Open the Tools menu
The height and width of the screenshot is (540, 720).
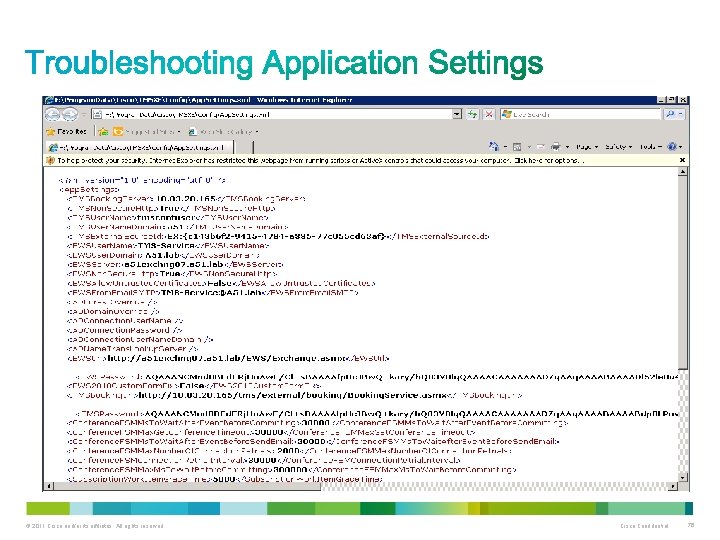tap(651, 147)
